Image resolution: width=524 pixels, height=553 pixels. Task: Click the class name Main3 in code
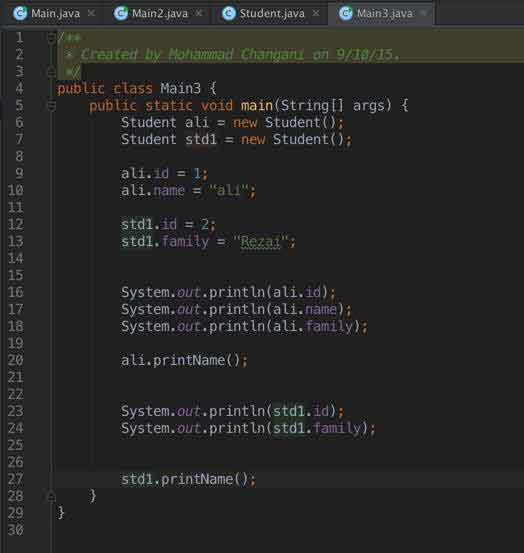coord(181,88)
